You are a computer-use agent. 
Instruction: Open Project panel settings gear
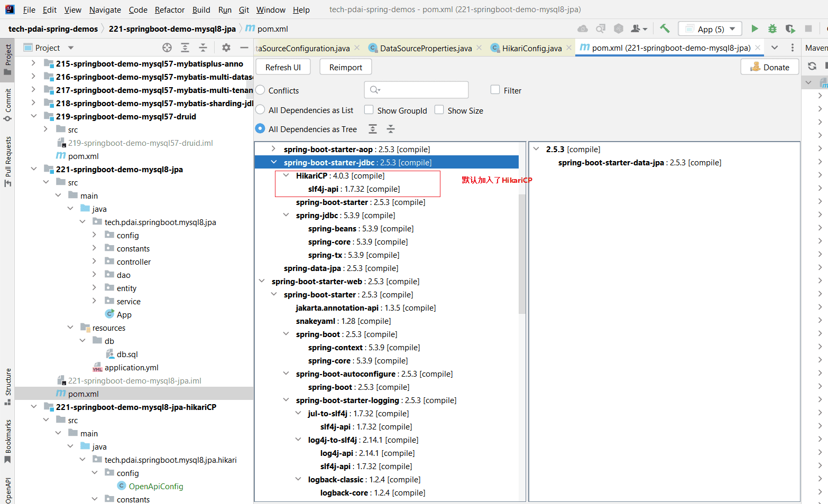[226, 48]
